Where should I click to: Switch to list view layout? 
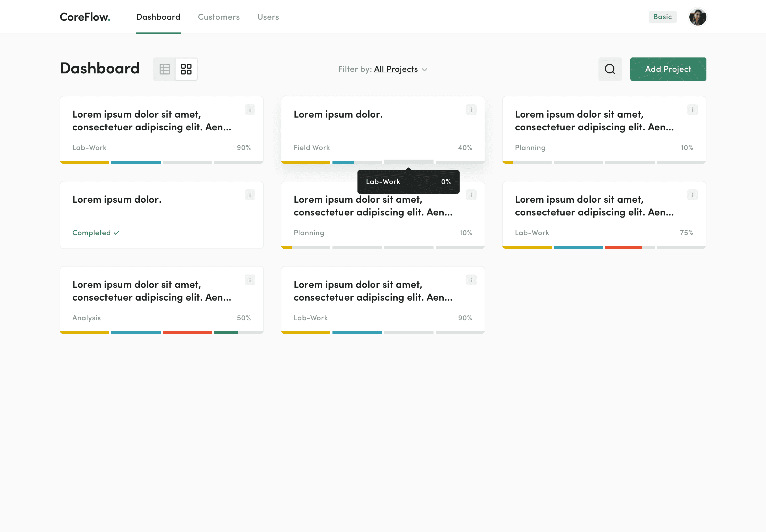tap(165, 69)
